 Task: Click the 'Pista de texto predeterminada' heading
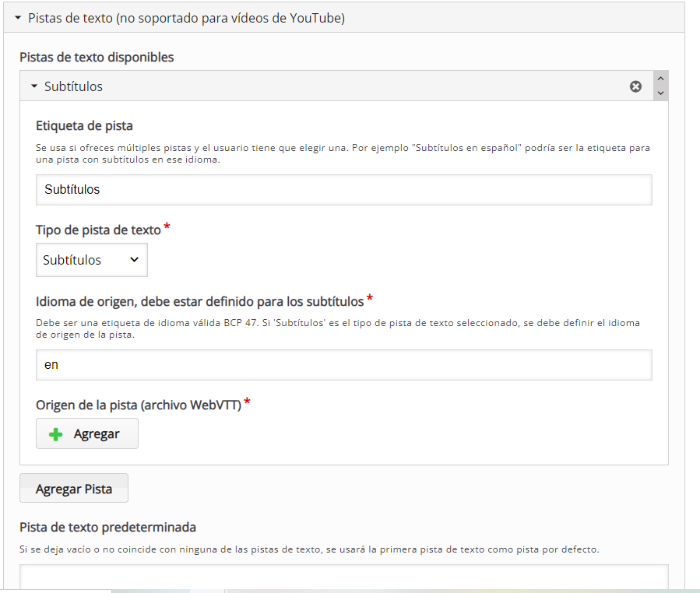tap(108, 527)
